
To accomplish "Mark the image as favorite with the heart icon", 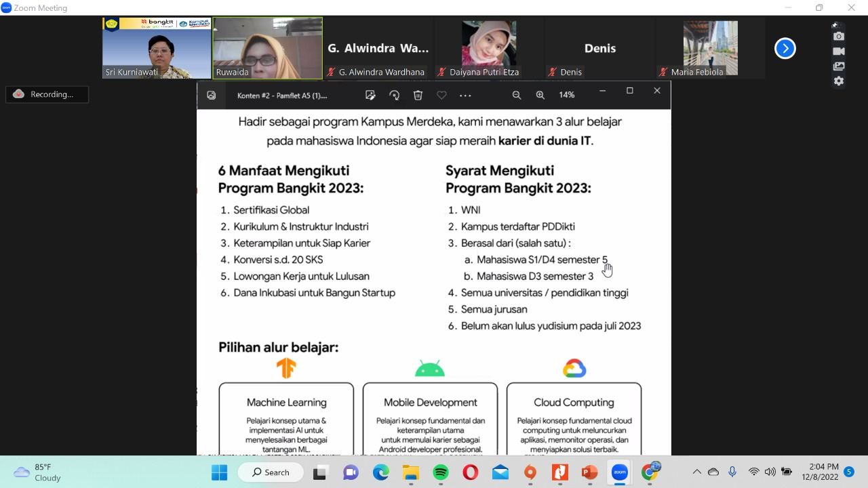I will [x=441, y=96].
